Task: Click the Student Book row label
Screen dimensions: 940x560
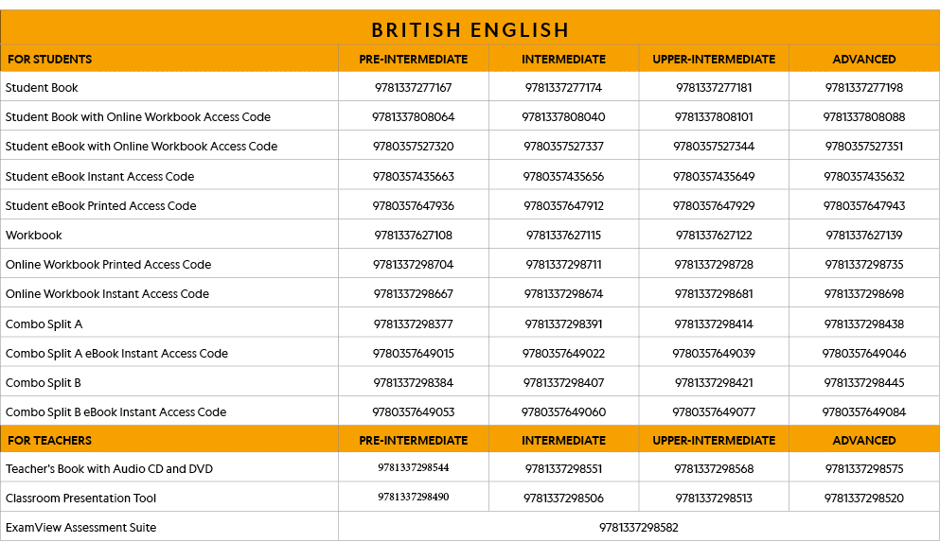Action: 42,88
